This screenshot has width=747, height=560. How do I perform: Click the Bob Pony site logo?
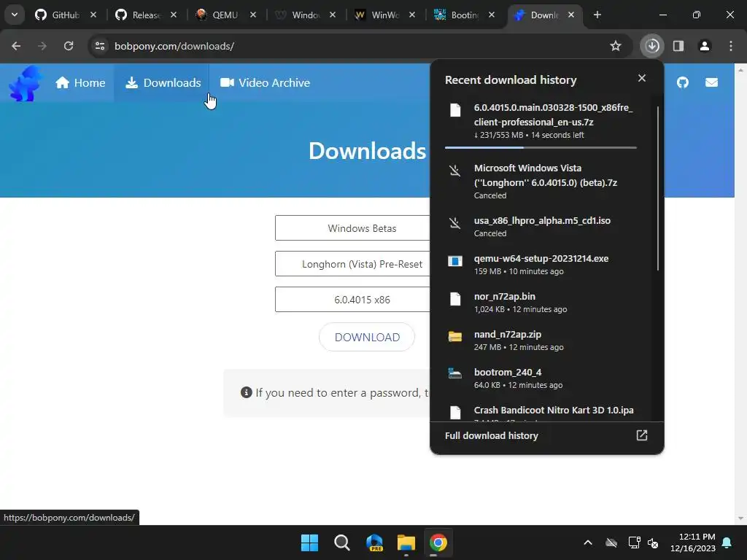tap(26, 83)
